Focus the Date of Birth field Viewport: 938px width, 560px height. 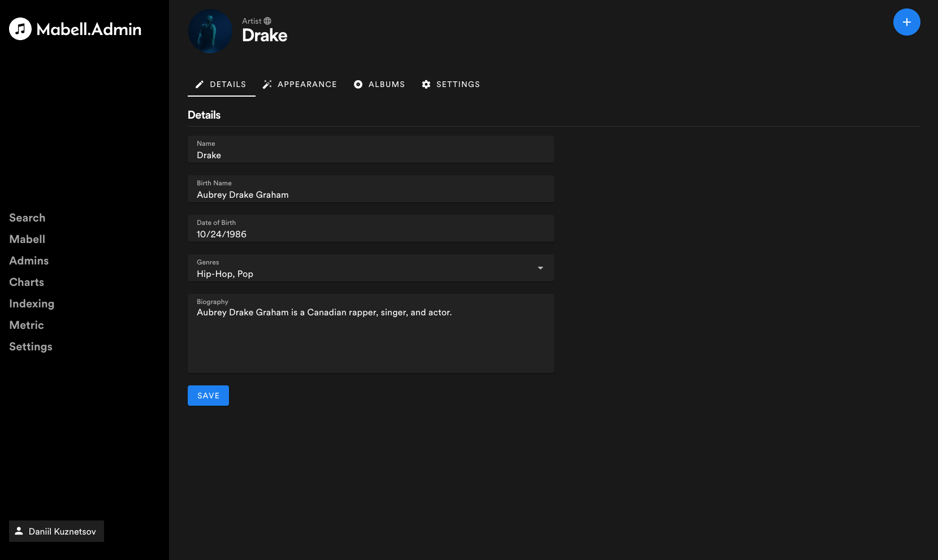click(x=370, y=234)
